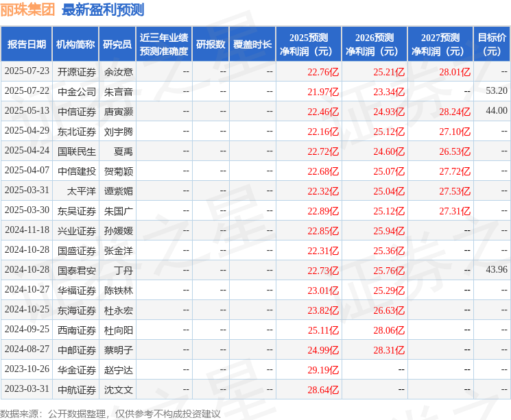Click the 22.76亿 profit value

pyautogui.click(x=323, y=72)
